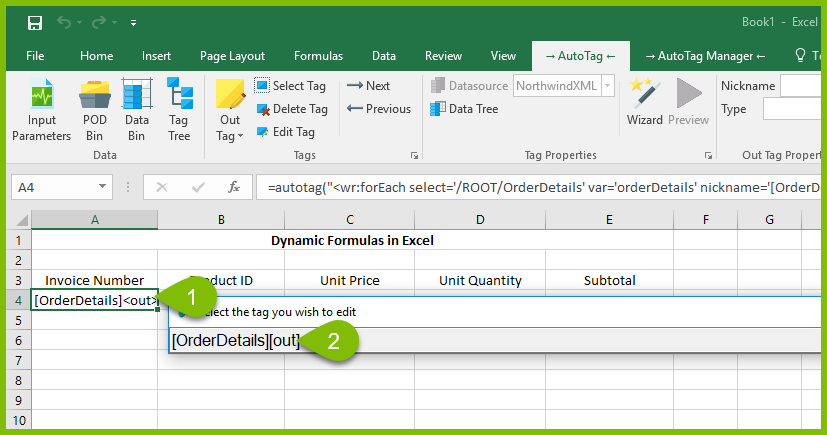Open the POD Bin
The height and width of the screenshot is (435, 827).
pos(94,110)
